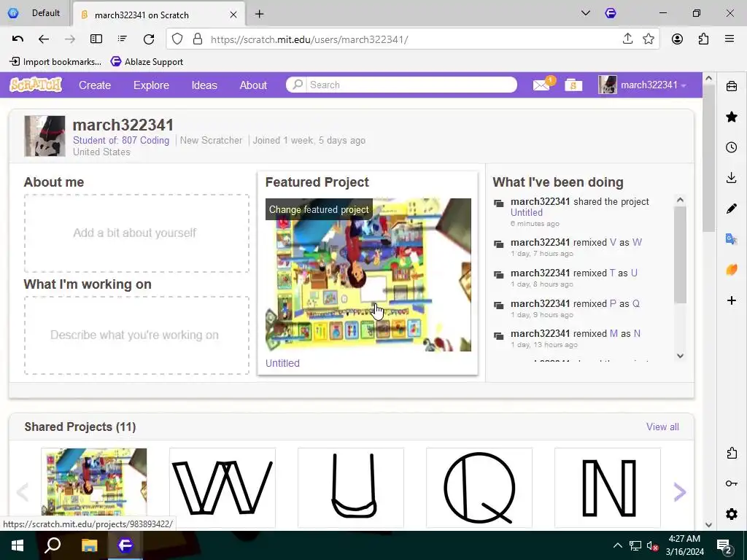This screenshot has height=560, width=747.
Task: Reload the page with refresh icon
Action: 149,39
